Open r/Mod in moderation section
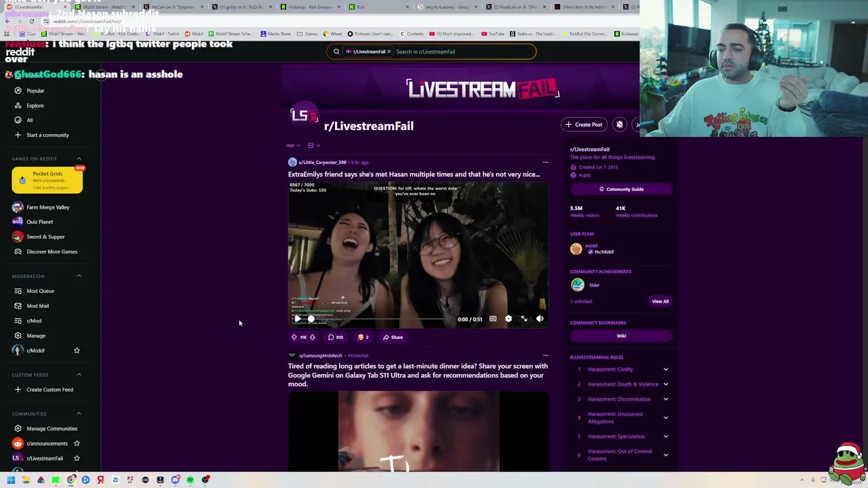868x488 pixels. point(34,321)
